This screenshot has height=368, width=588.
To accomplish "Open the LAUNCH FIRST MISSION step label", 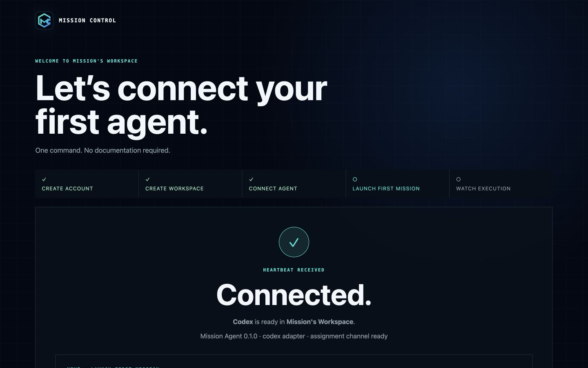I will (386, 188).
